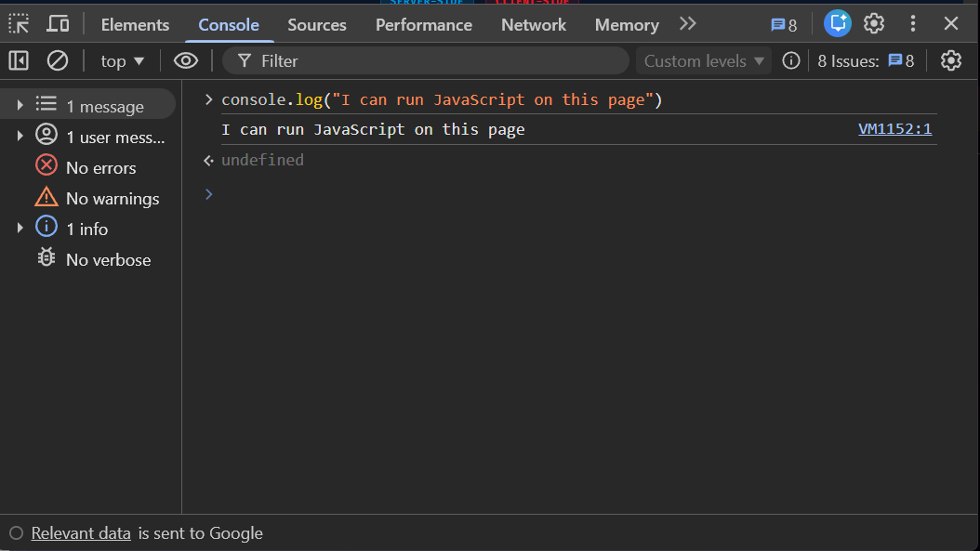Open the Sources panel
980x551 pixels.
pyautogui.click(x=316, y=24)
